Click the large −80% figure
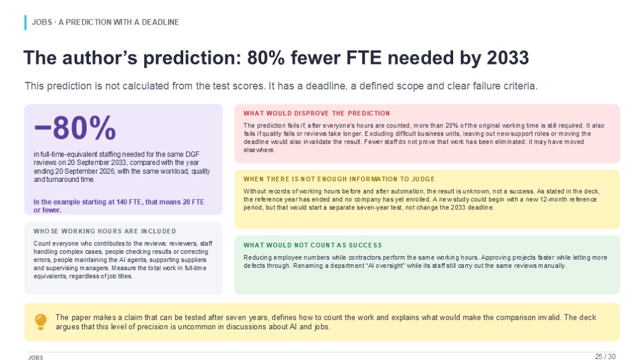This screenshot has height=362, width=644. 75,128
